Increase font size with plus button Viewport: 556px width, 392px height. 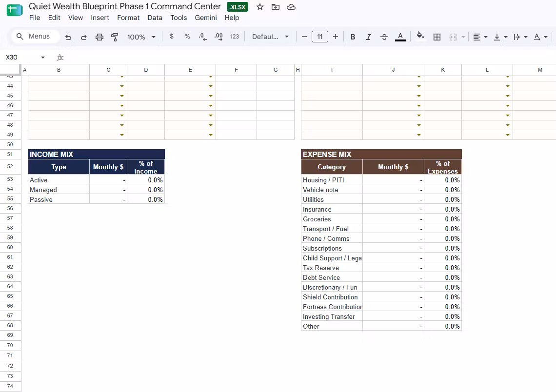[x=336, y=37]
